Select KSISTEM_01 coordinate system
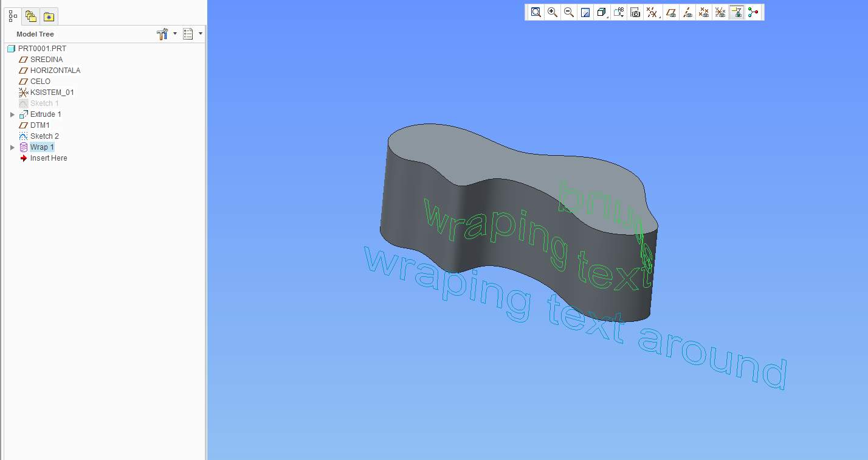868x460 pixels. tap(52, 92)
